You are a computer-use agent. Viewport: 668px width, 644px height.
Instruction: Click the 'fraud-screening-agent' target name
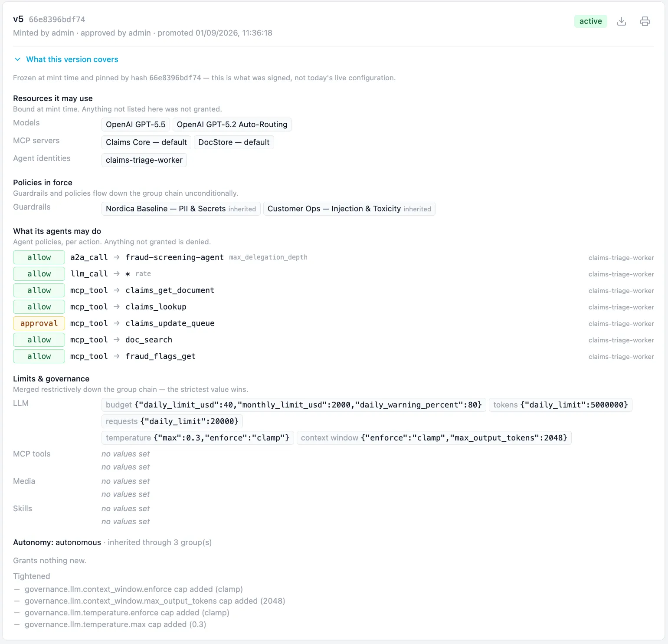(x=174, y=257)
